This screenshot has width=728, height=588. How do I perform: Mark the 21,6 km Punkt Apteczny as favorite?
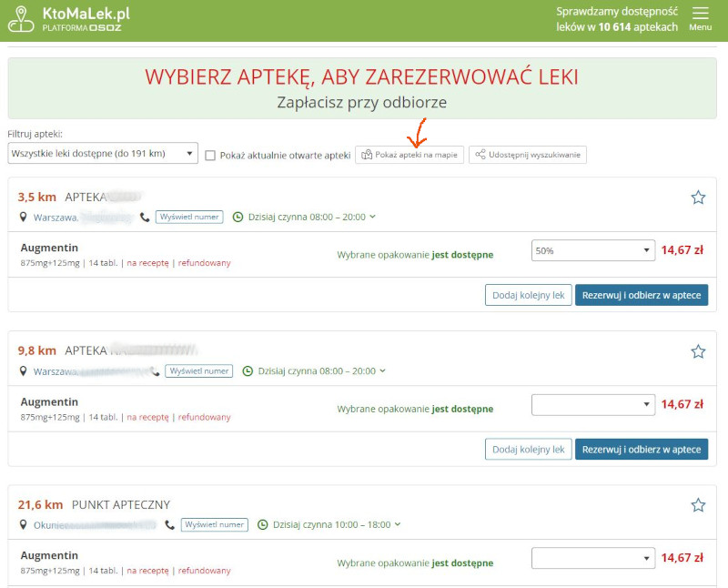click(x=698, y=505)
